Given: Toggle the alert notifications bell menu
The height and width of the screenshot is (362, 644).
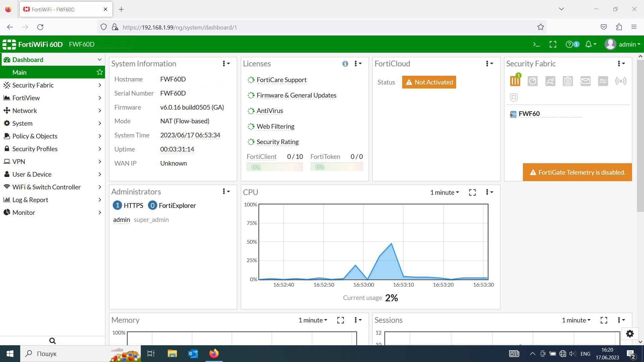Looking at the screenshot, I should tap(590, 44).
